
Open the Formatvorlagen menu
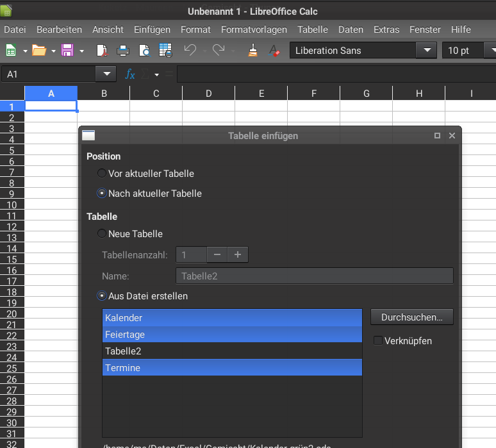(x=254, y=29)
